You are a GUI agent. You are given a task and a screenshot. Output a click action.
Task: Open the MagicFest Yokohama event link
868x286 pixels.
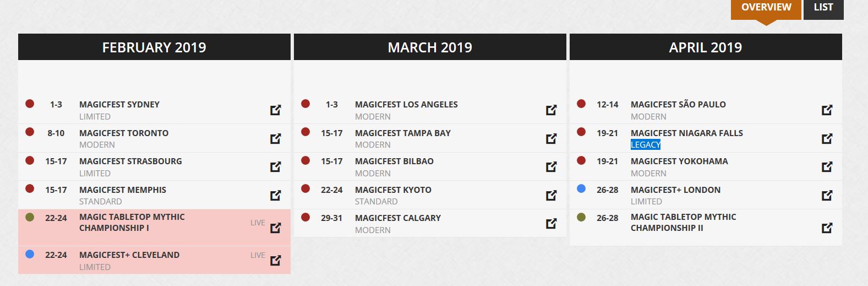[x=679, y=161]
